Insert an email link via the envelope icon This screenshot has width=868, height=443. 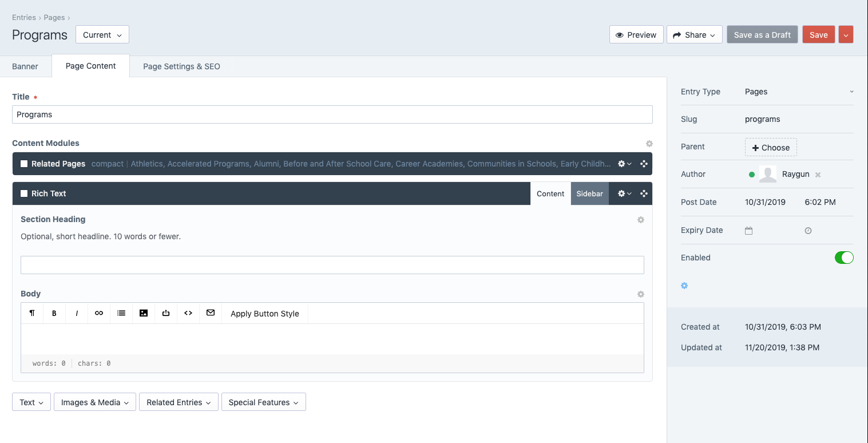210,313
